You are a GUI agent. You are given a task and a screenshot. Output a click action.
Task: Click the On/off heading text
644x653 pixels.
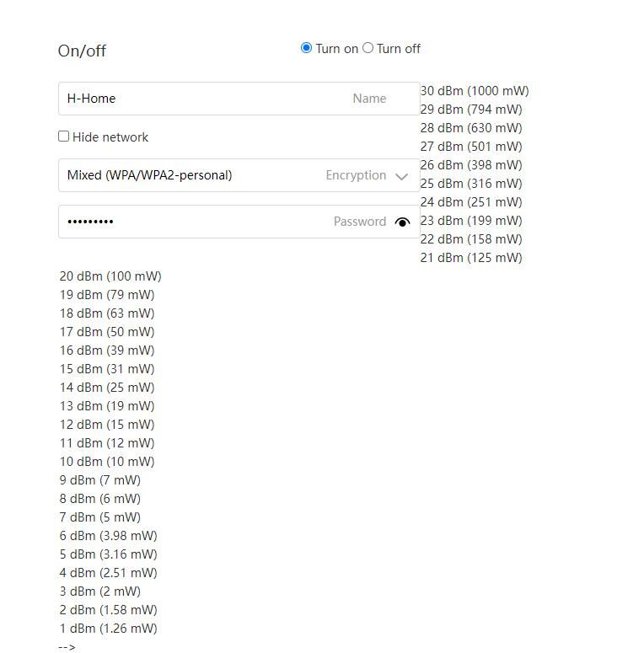[x=82, y=51]
